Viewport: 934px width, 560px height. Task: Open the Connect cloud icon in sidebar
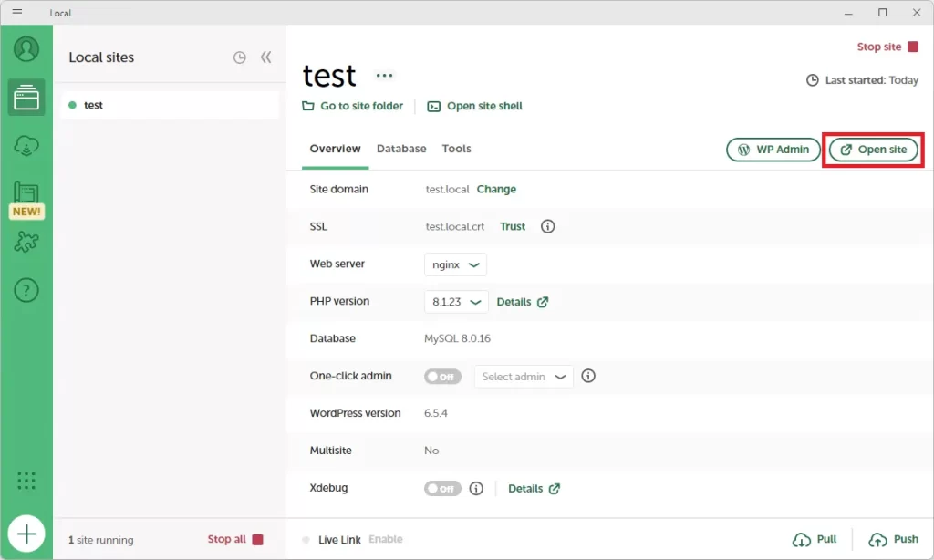[26, 146]
